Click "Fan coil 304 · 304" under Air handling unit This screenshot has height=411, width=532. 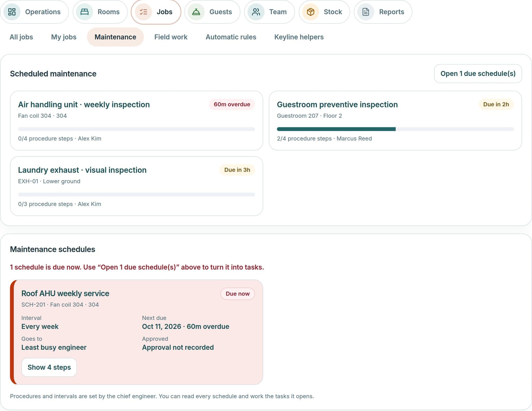point(42,116)
